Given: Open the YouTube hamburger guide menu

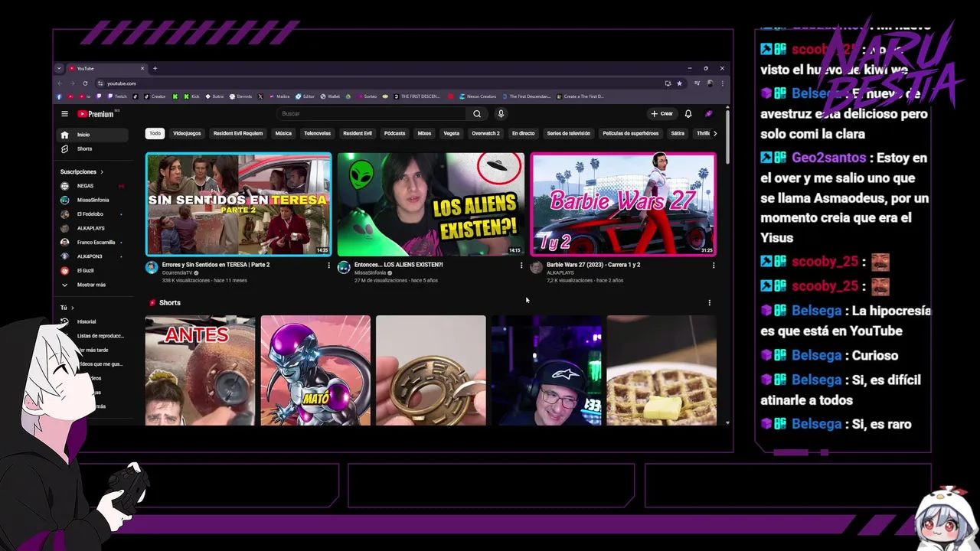Looking at the screenshot, I should [65, 114].
